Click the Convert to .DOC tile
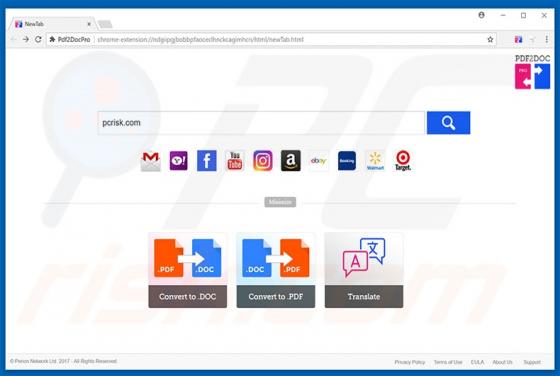Screen dimensions: 560x376 point(188,270)
